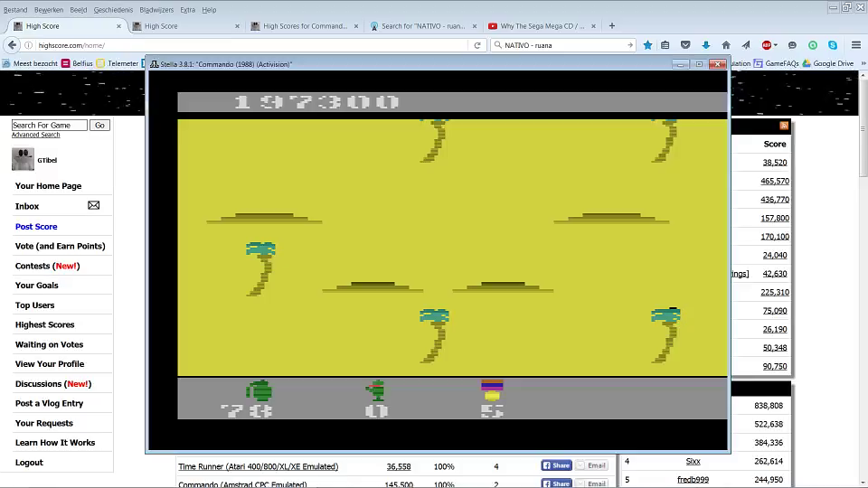This screenshot has width=868, height=488.
Task: Click the Skype toolbar icon
Action: (833, 45)
